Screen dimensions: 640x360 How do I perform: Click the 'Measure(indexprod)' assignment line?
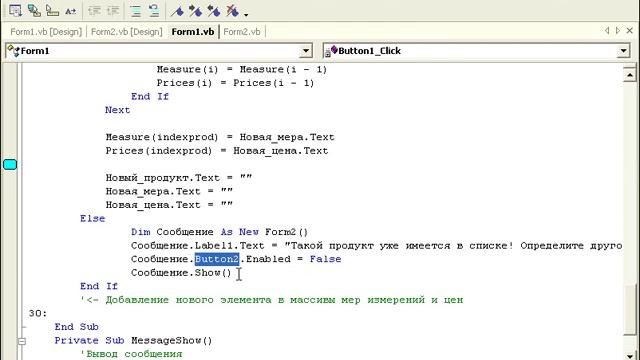[220, 137]
